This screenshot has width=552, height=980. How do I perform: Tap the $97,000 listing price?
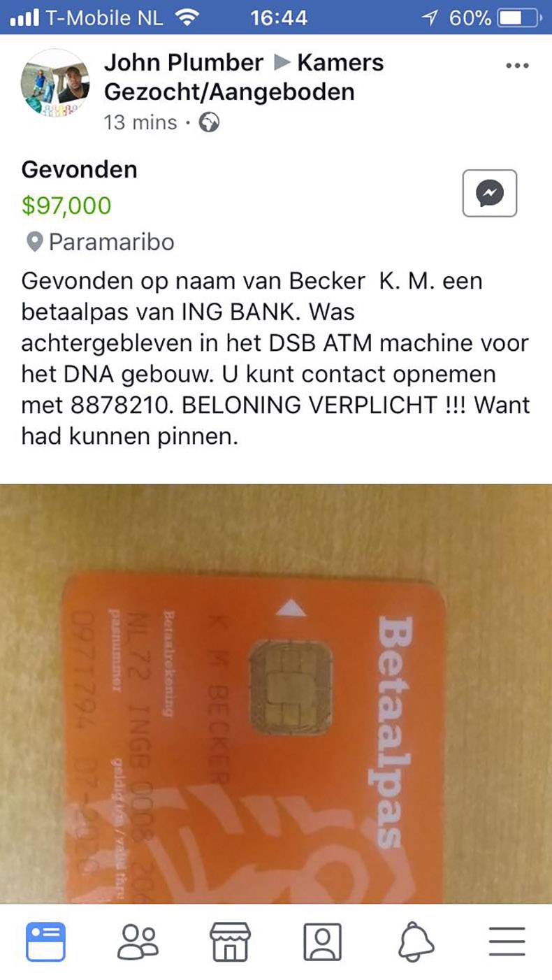(x=66, y=206)
